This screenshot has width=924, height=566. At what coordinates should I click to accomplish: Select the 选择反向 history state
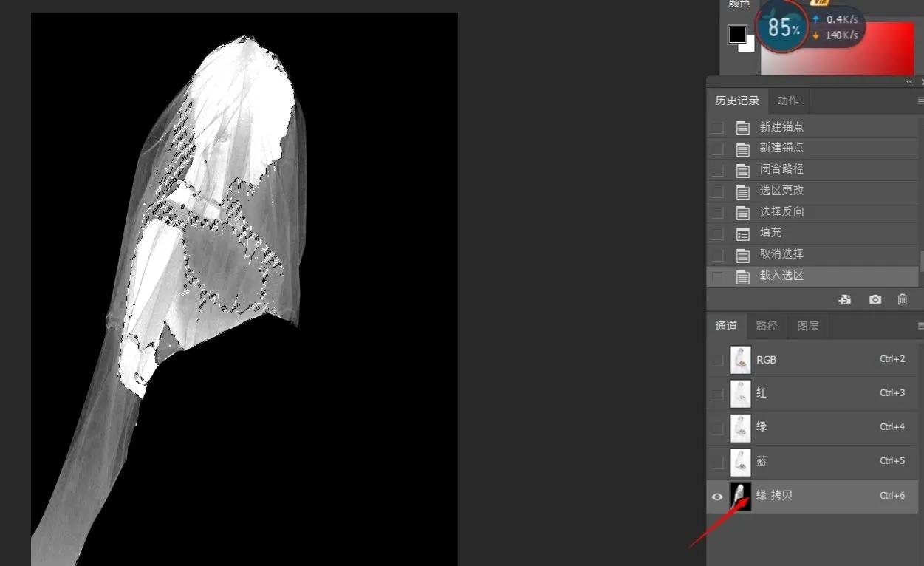tap(813, 212)
